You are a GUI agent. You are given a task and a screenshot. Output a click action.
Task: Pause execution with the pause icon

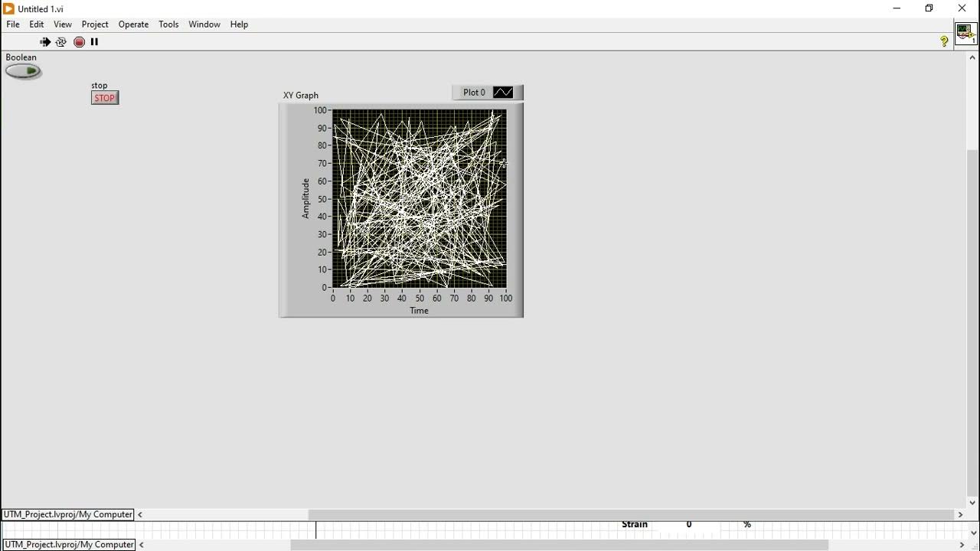coord(94,42)
